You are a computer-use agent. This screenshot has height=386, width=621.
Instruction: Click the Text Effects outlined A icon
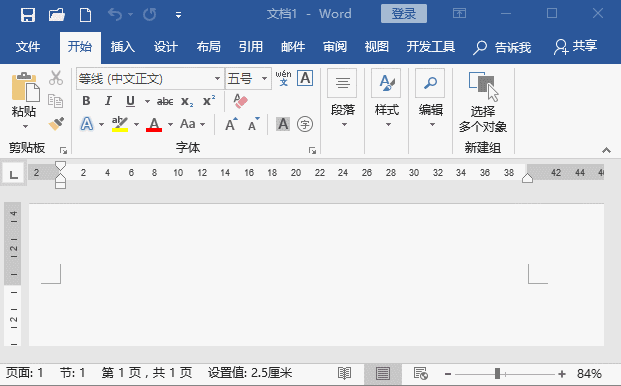[x=87, y=124]
